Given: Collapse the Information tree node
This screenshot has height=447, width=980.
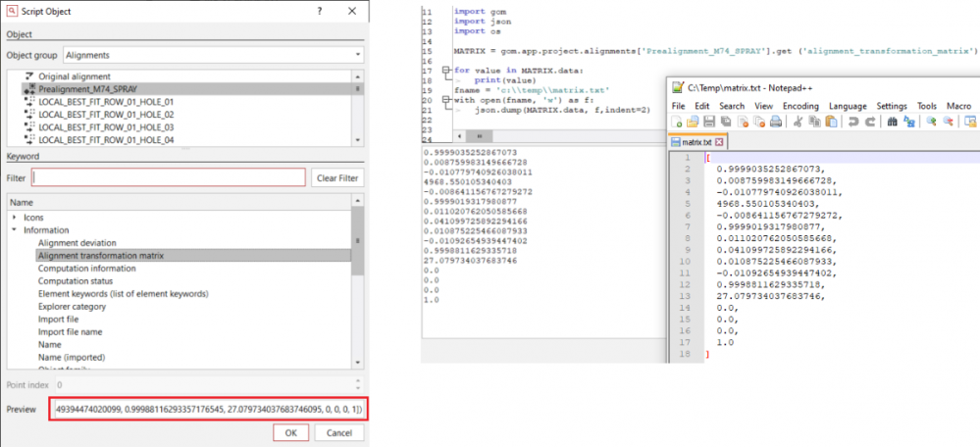Looking at the screenshot, I should coord(15,230).
